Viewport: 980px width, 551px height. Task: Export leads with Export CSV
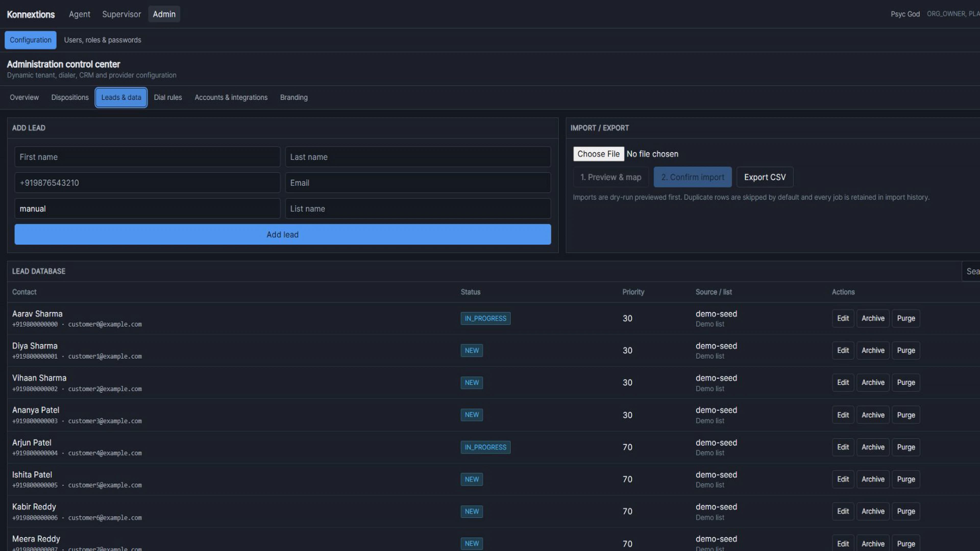tap(765, 177)
